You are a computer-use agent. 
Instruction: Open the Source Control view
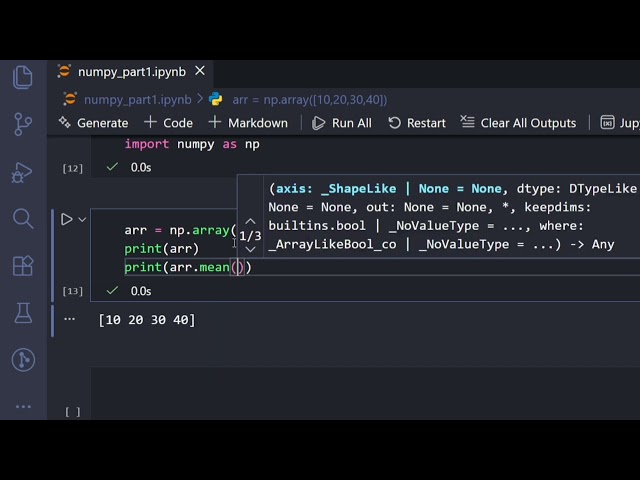pos(23,124)
